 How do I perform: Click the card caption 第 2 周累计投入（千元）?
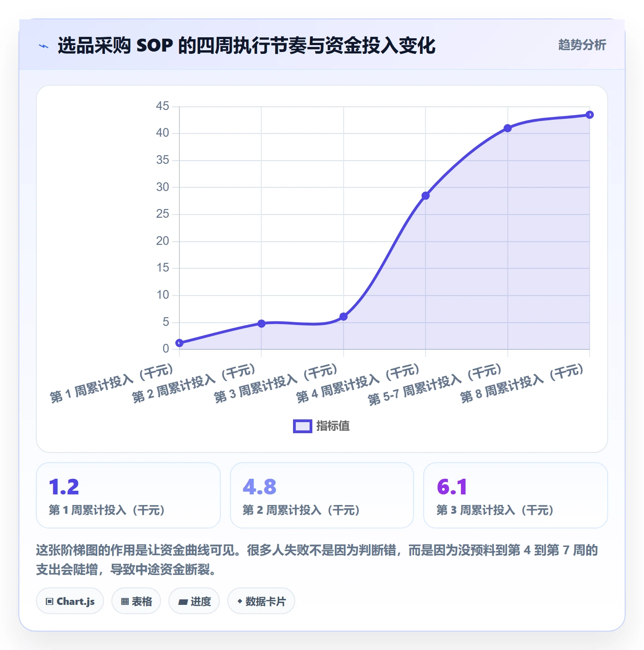click(x=301, y=510)
